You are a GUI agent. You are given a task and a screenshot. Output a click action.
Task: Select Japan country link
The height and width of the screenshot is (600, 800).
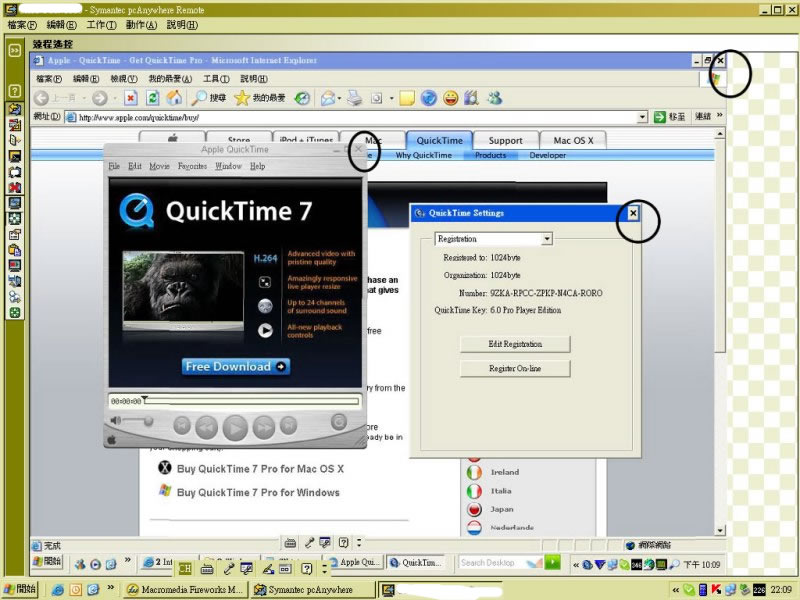coord(502,509)
